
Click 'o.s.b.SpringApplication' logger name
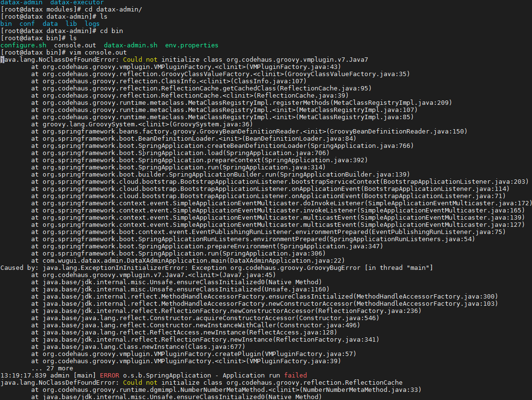click(167, 376)
